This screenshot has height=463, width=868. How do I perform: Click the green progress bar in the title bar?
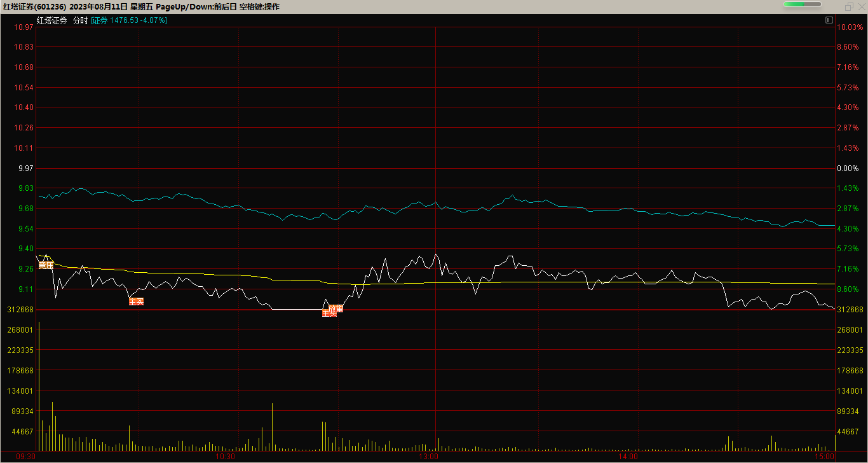(803, 4)
